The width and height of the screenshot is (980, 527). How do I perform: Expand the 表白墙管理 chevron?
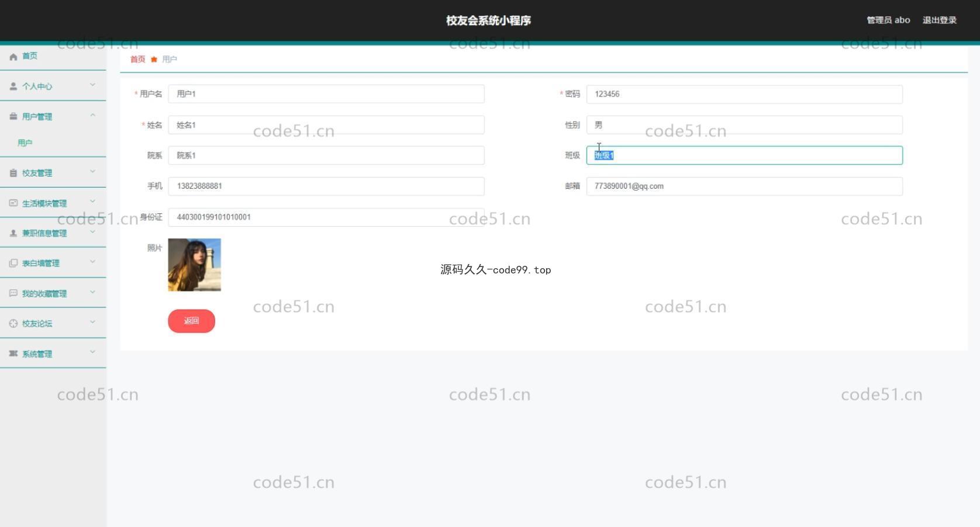click(92, 262)
